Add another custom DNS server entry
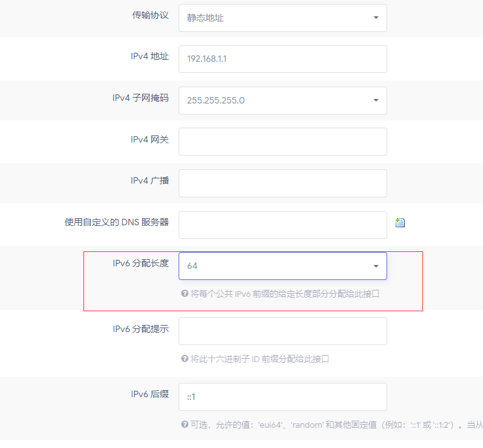The width and height of the screenshot is (483, 448). tap(400, 223)
